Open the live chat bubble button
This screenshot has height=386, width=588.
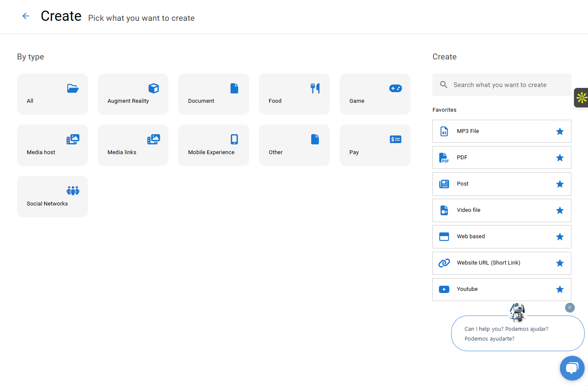pos(572,368)
